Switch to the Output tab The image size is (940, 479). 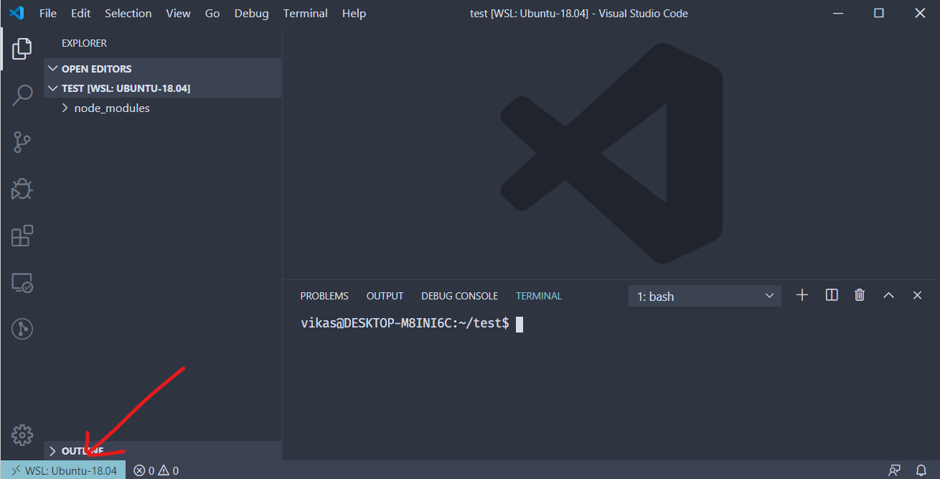385,296
